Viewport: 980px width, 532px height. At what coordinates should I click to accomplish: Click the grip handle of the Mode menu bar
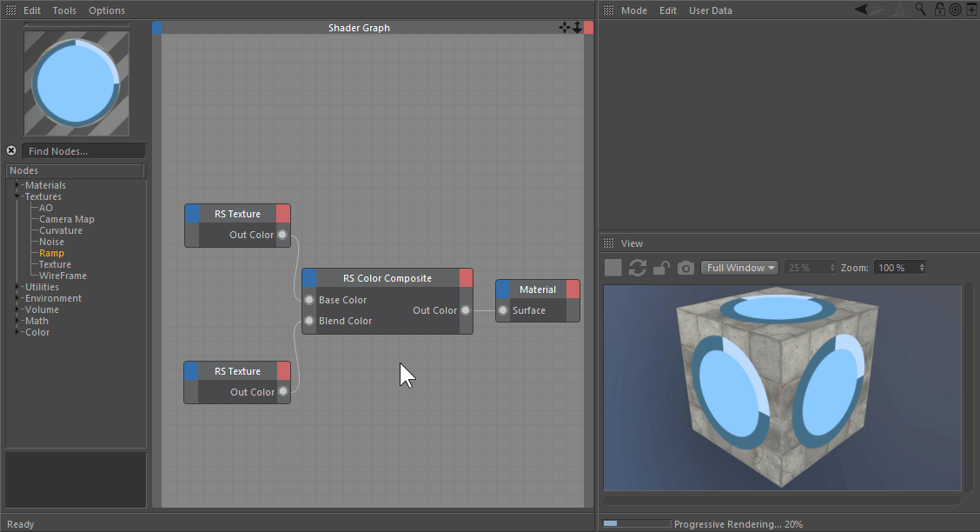[608, 10]
